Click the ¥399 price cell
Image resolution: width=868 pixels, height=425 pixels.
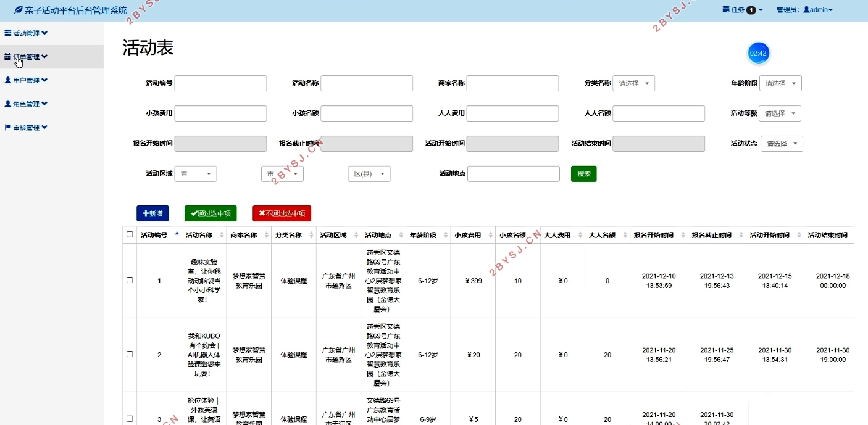pyautogui.click(x=473, y=281)
